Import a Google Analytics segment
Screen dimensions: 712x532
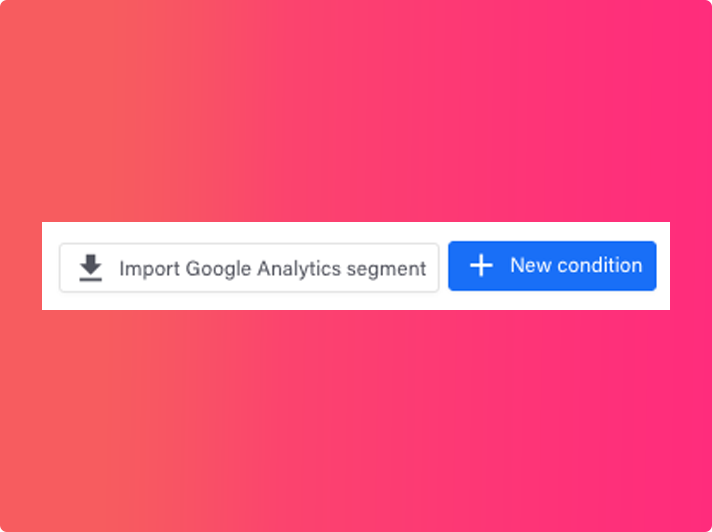(x=249, y=268)
